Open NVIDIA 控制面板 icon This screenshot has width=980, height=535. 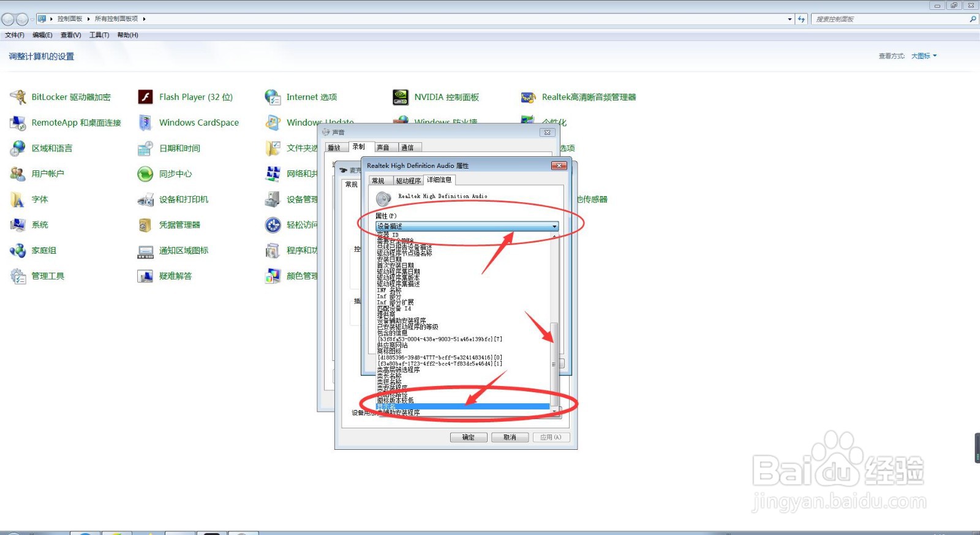click(401, 97)
